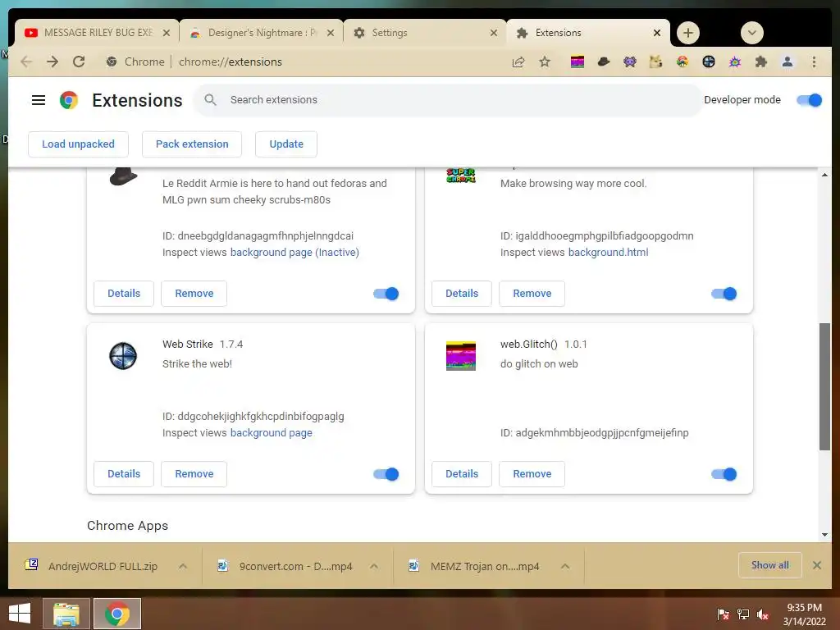Remove the Web Strike extension
The image size is (840, 630).
[194, 474]
